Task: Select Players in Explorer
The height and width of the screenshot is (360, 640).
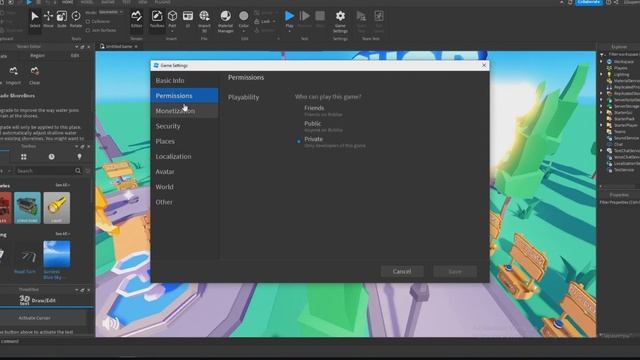Action: (x=620, y=68)
